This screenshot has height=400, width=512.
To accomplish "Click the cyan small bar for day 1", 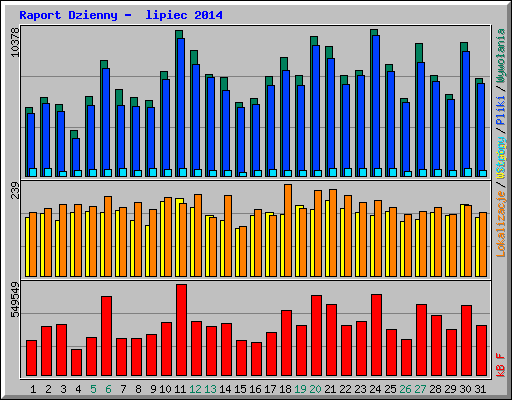I will point(33,172).
